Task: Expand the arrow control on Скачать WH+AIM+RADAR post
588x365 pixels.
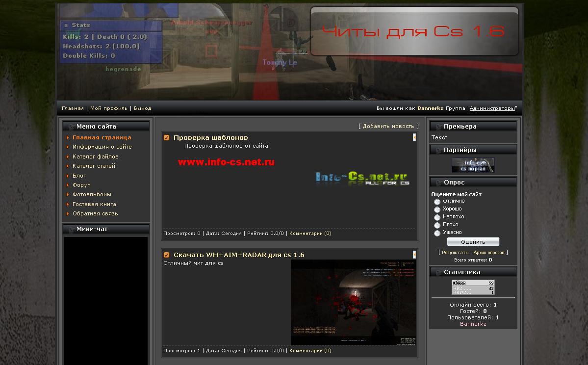Action: tap(414, 255)
